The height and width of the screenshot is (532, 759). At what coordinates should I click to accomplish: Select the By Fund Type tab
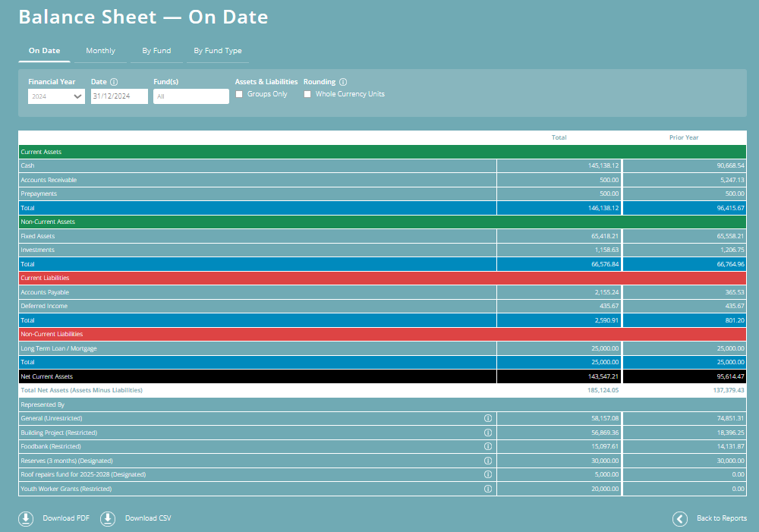point(218,51)
